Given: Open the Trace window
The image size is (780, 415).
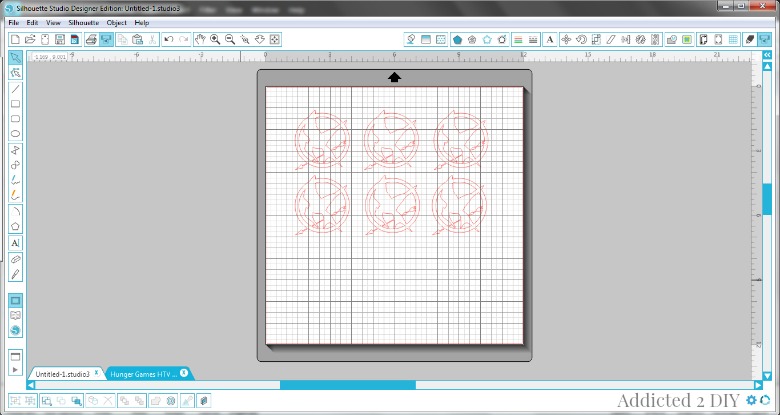Looking at the screenshot, I should pyautogui.click(x=687, y=40).
